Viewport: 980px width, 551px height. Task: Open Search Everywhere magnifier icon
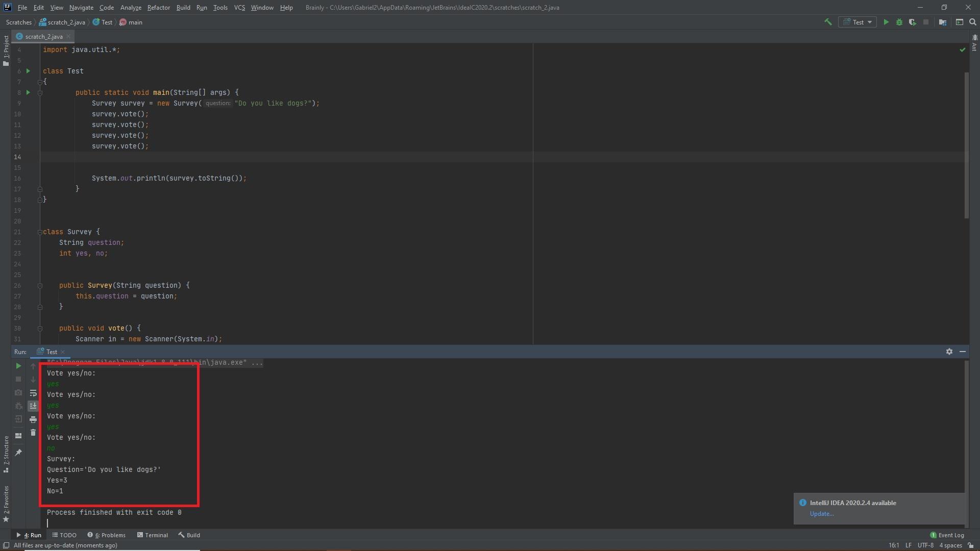(x=973, y=22)
